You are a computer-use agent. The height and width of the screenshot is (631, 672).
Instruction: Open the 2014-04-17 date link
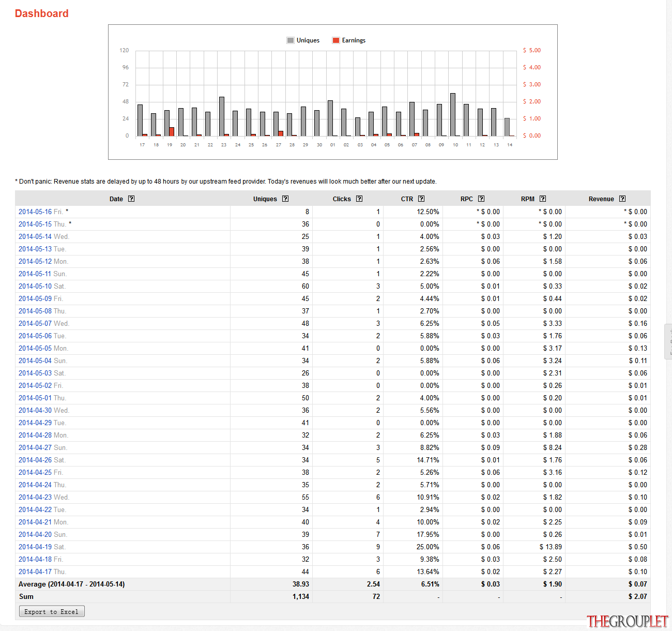click(x=35, y=572)
